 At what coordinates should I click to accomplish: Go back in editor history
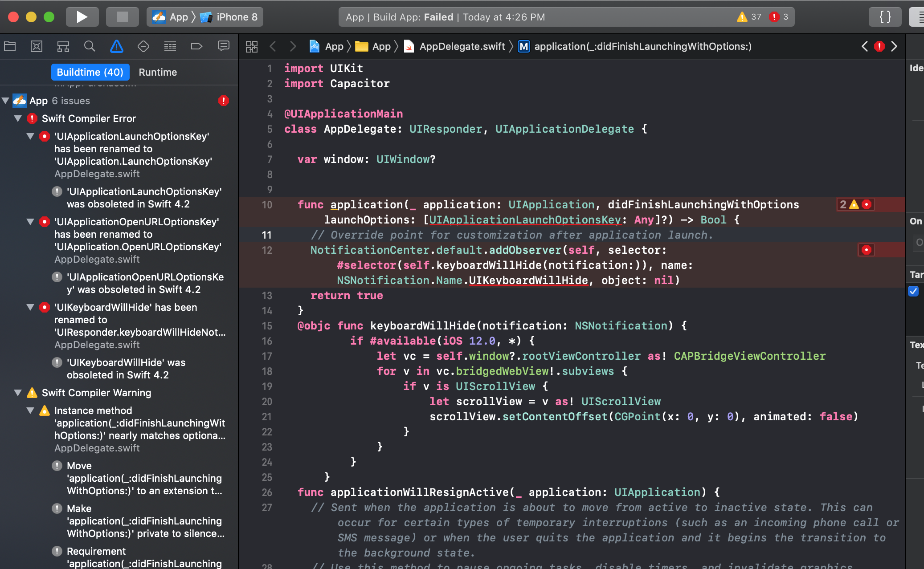tap(273, 46)
